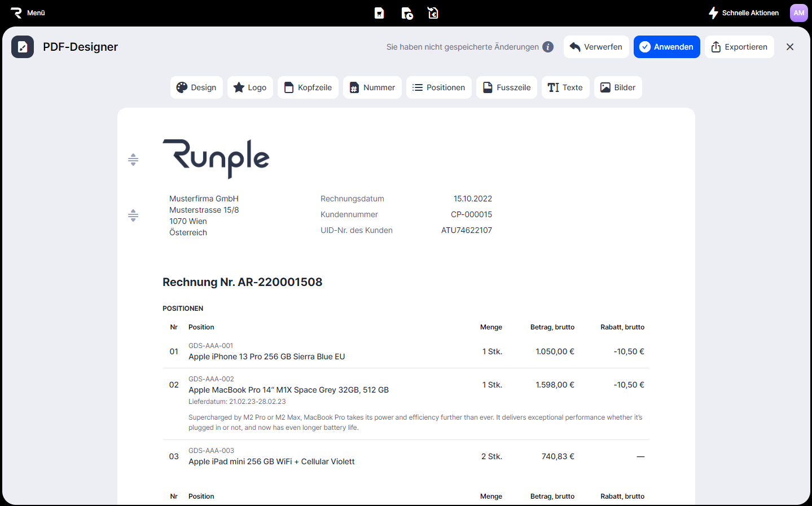This screenshot has height=506, width=812.
Task: Click the 'Kundennummer' label
Action: pos(349,214)
